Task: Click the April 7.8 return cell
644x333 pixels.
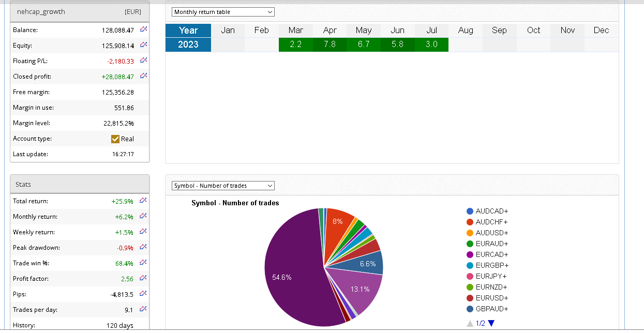Action: click(x=330, y=44)
